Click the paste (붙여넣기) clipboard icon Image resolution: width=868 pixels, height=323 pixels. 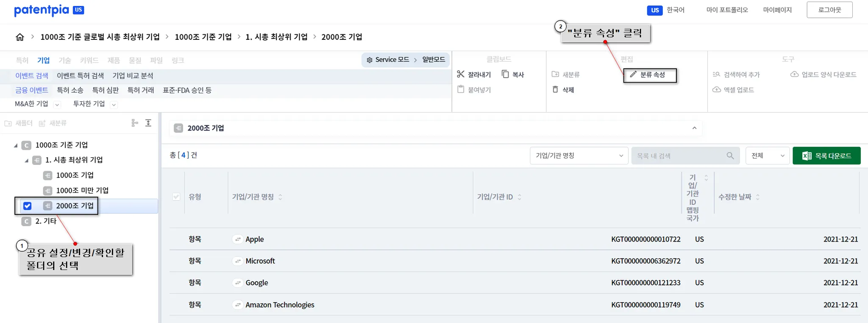point(461,89)
